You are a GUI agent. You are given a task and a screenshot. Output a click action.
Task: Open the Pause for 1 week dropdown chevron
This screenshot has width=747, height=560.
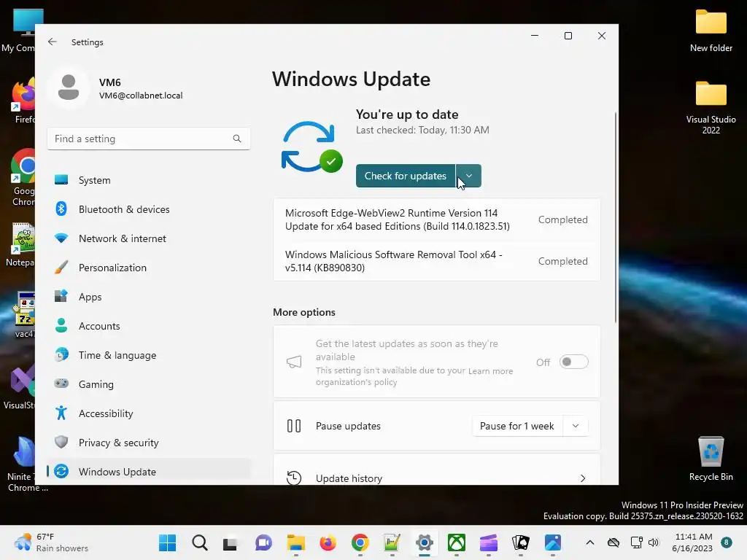[576, 426]
